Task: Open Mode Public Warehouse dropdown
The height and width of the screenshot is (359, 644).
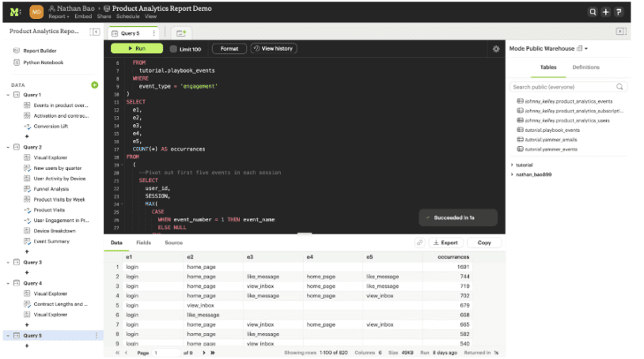Action: point(549,48)
